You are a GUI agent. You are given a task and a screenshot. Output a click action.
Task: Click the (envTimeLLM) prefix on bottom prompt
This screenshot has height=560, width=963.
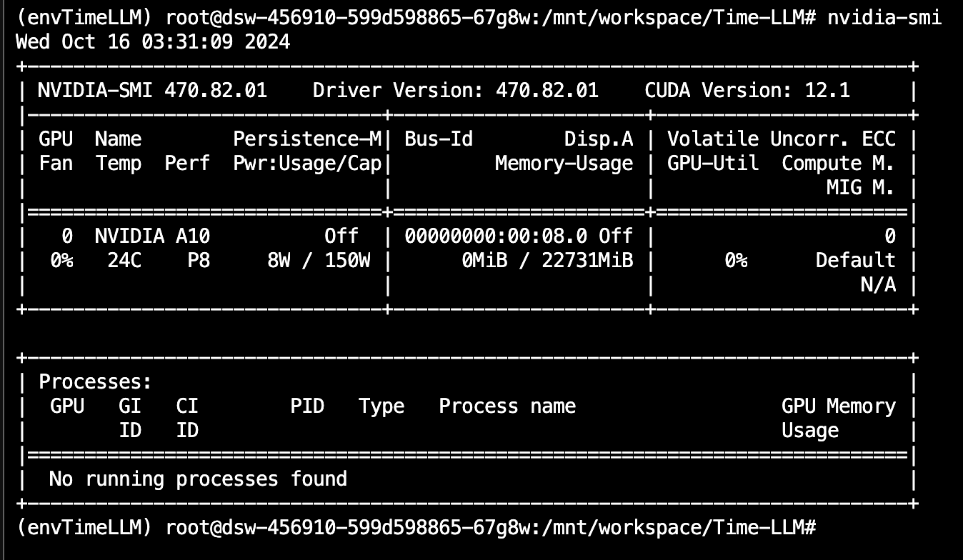(x=84, y=528)
